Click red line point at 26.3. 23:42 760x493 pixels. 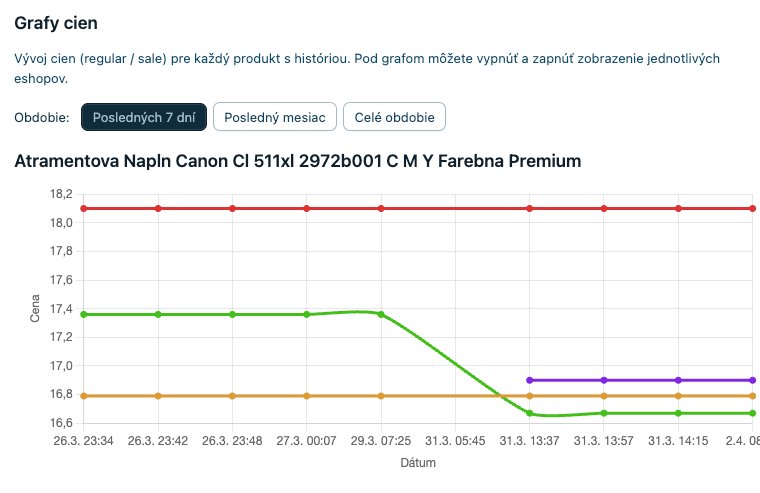158,208
